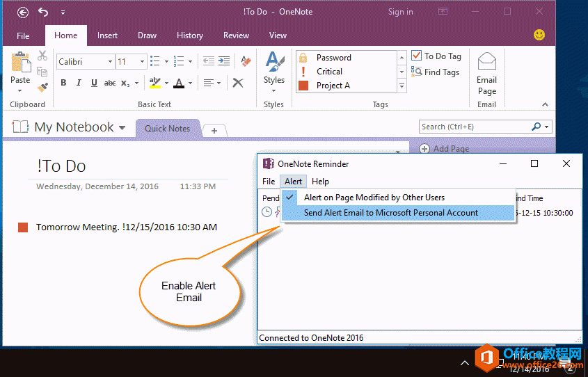Expand the My Notebook dropdown
Image resolution: width=588 pixels, height=377 pixels.
(122, 128)
